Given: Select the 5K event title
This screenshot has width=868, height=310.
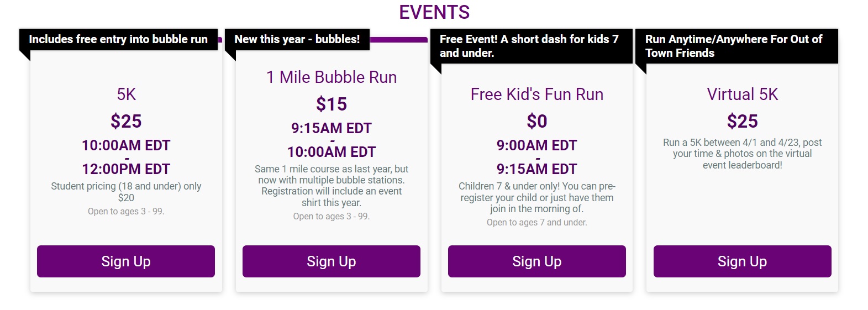Looking at the screenshot, I should pyautogui.click(x=126, y=94).
